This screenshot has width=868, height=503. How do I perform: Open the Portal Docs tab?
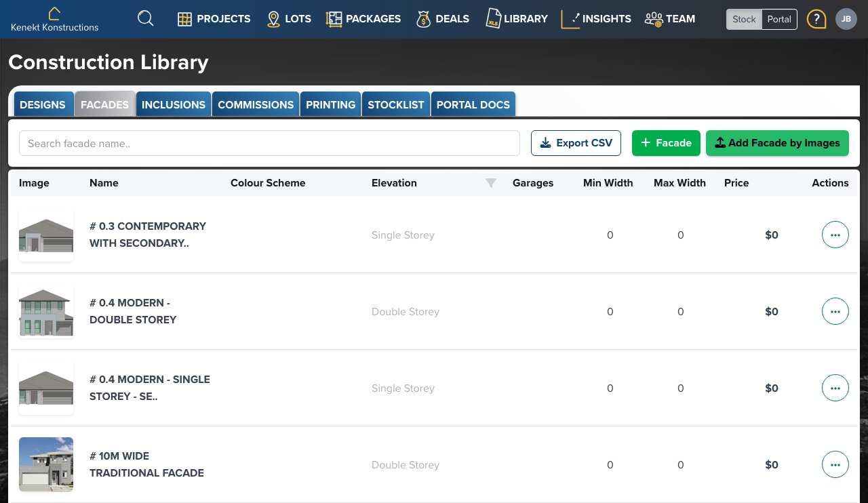tap(473, 104)
